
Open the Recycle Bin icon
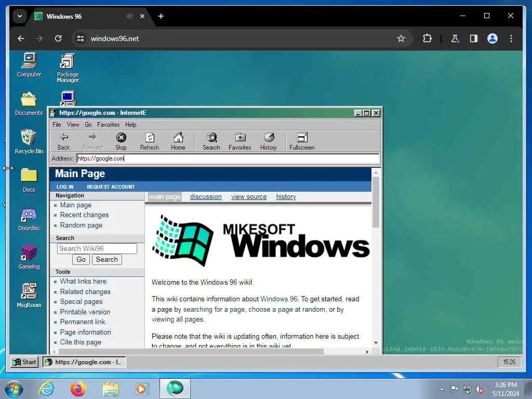click(29, 142)
